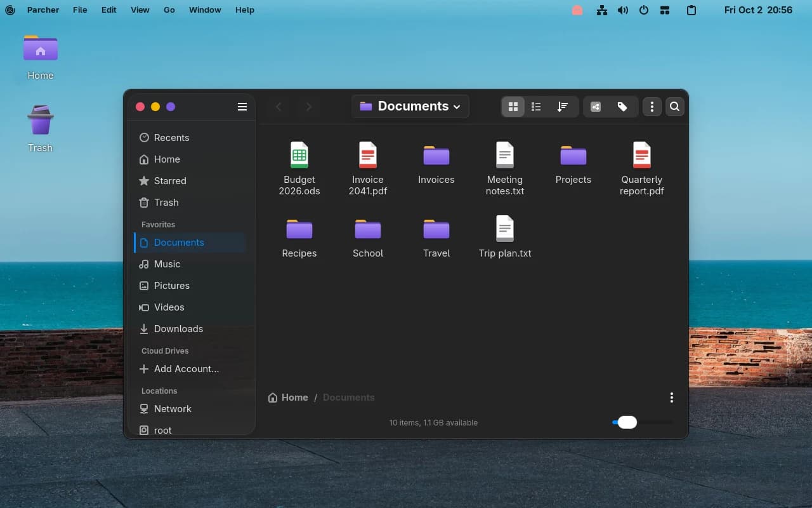Screen dimensions: 812x508
Task: Switch to grid view
Action: [x=513, y=107]
